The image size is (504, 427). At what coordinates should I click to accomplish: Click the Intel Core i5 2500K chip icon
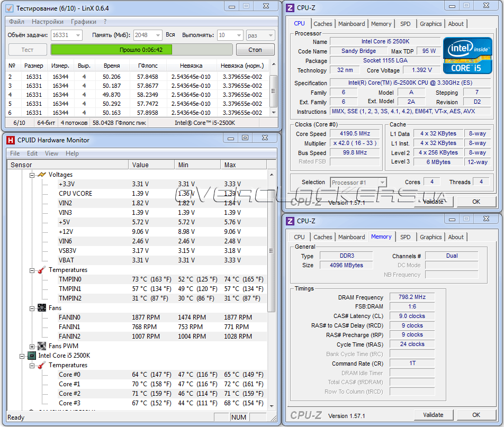click(32, 356)
